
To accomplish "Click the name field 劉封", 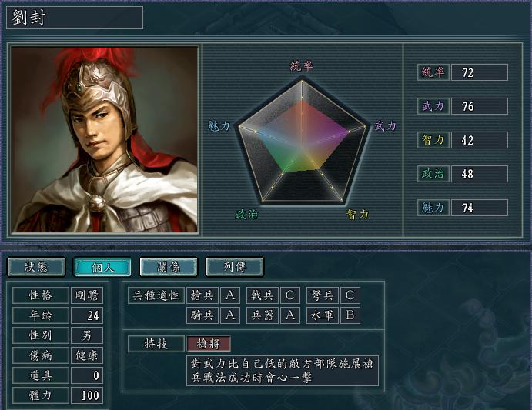I will click(75, 18).
